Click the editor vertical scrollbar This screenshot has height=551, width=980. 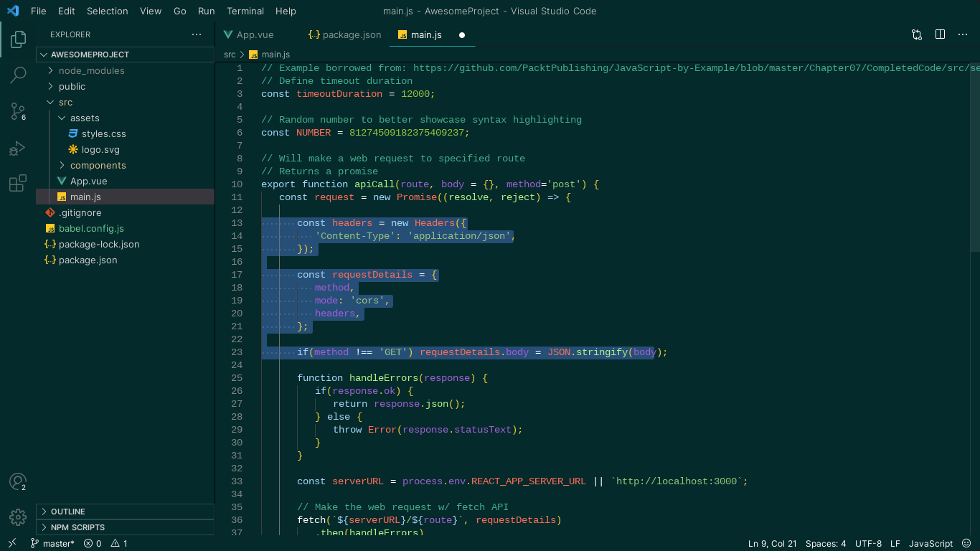tap(975, 157)
